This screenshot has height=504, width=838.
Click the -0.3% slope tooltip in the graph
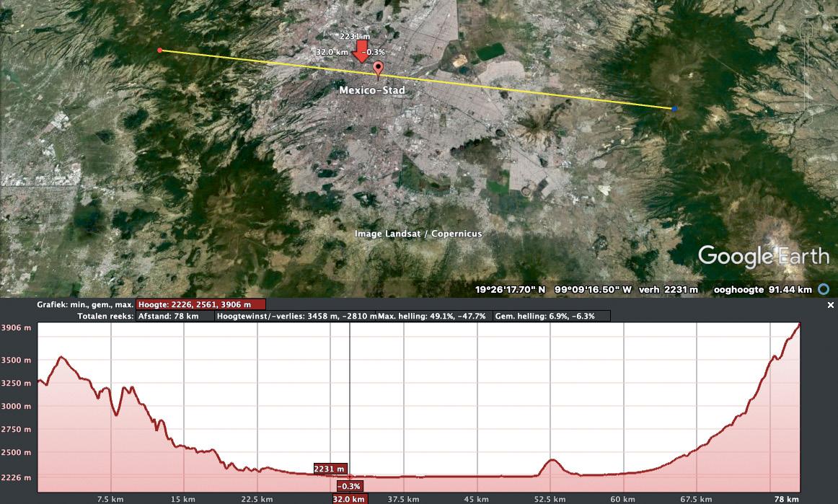click(349, 486)
